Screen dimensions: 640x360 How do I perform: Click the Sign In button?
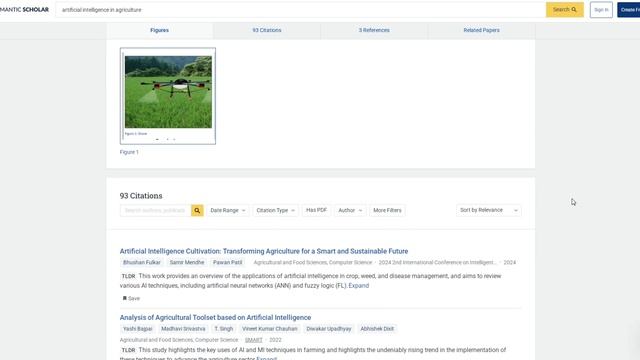pos(601,10)
